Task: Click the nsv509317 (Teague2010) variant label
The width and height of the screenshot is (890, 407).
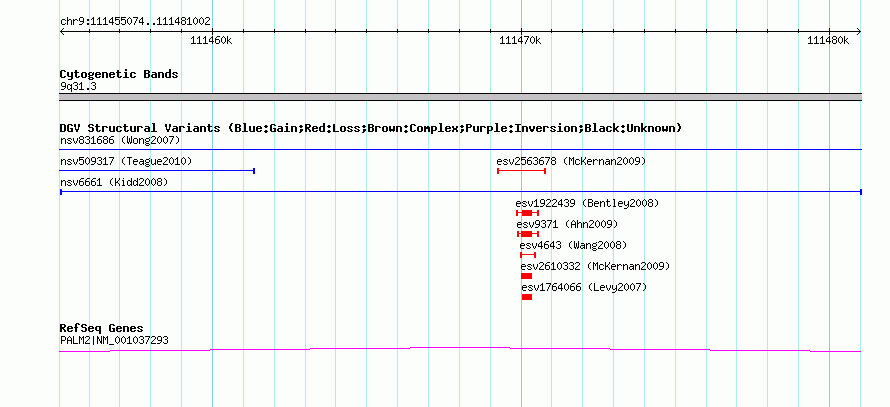Action: [x=126, y=161]
